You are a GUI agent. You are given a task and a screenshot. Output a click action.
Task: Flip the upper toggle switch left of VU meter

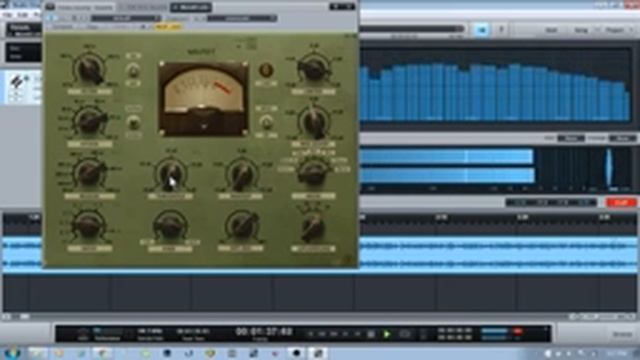(x=133, y=71)
